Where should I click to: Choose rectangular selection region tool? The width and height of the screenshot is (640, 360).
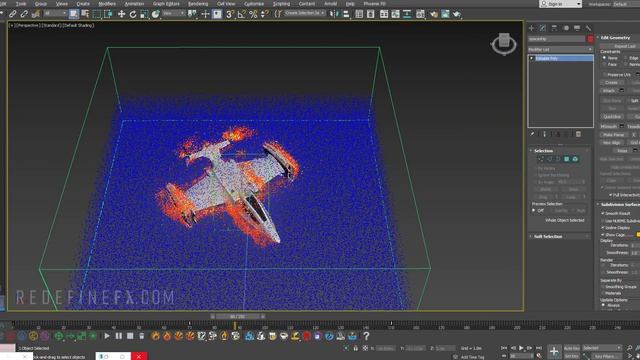tap(97, 14)
